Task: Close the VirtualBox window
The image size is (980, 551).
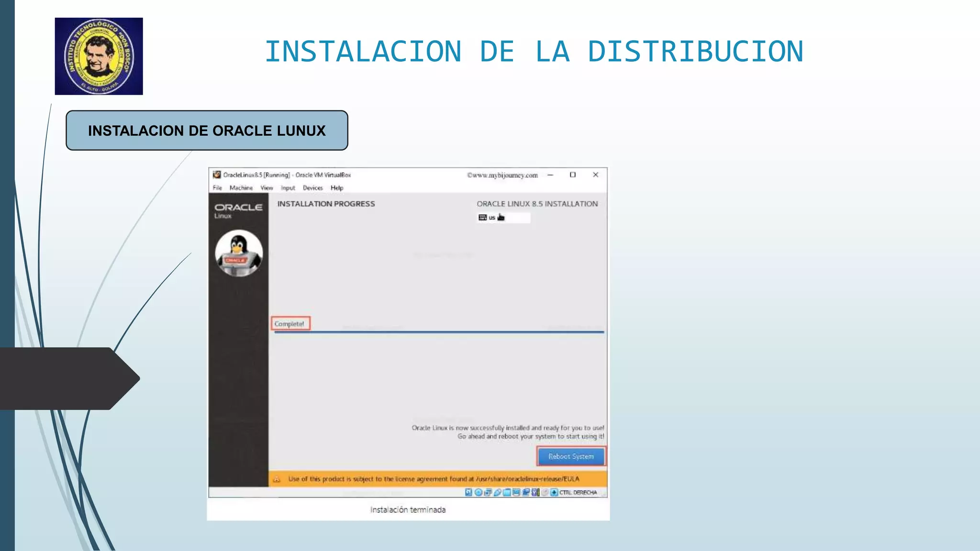Action: pos(596,175)
